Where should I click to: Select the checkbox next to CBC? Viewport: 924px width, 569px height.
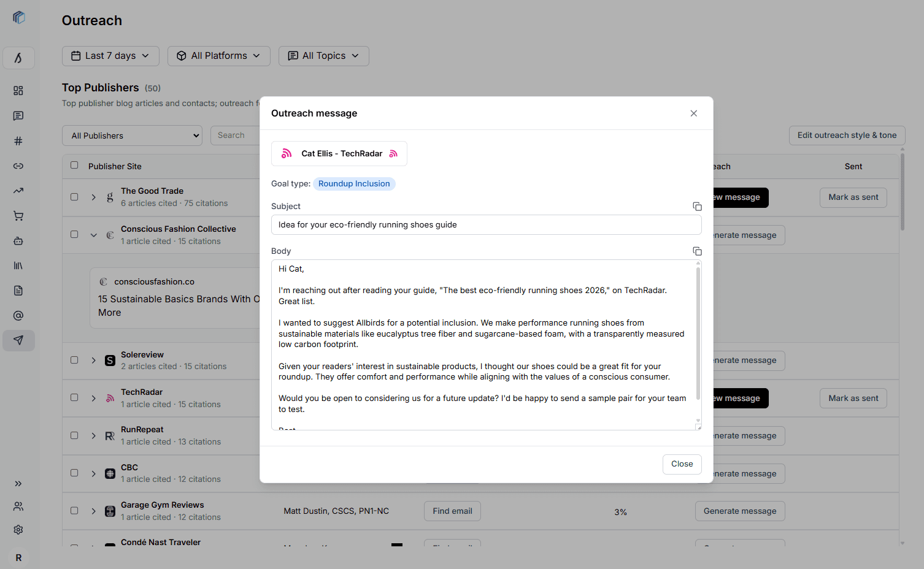(x=74, y=473)
